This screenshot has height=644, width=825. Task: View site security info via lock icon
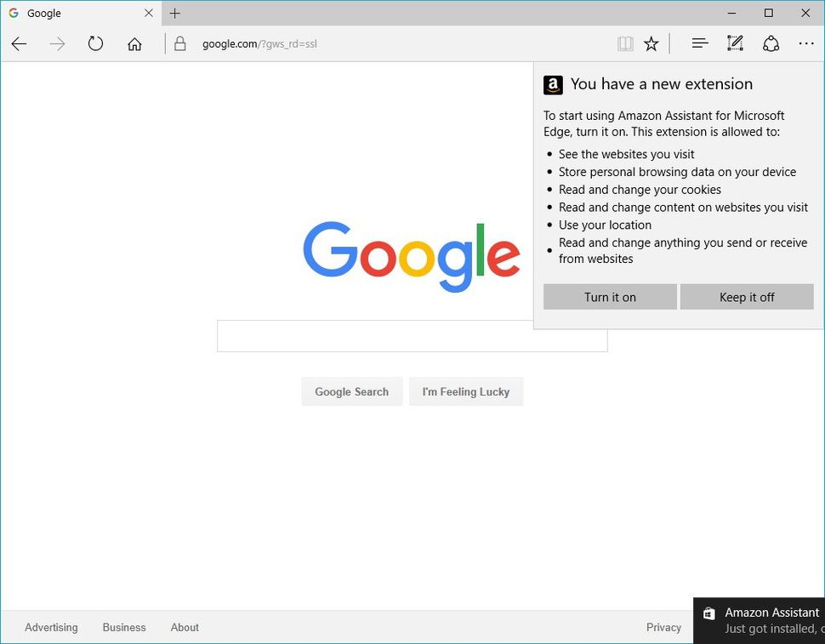tap(179, 43)
